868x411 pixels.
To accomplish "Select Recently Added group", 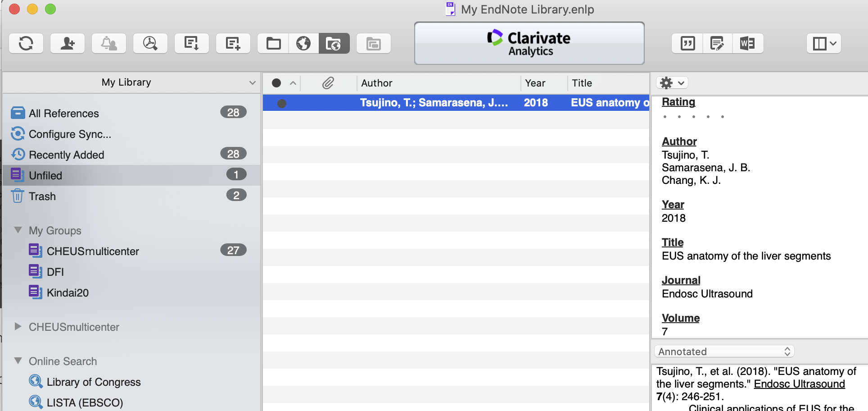I will coord(131,155).
